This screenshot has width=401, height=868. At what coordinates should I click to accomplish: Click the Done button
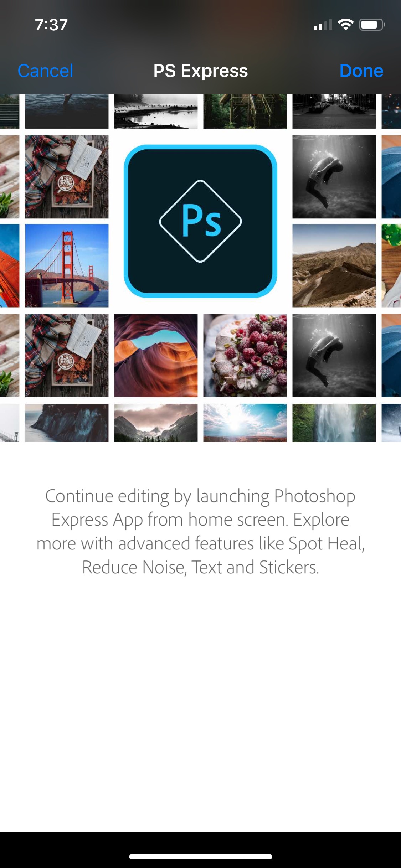coord(361,71)
